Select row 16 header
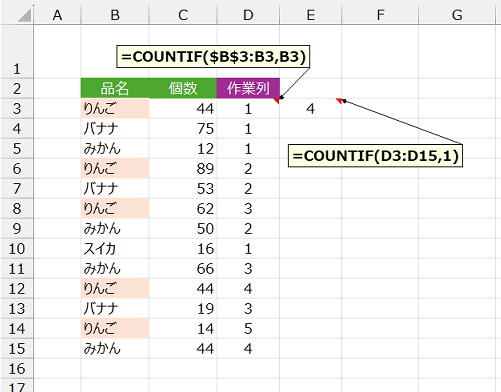The height and width of the screenshot is (392, 501). point(17,369)
